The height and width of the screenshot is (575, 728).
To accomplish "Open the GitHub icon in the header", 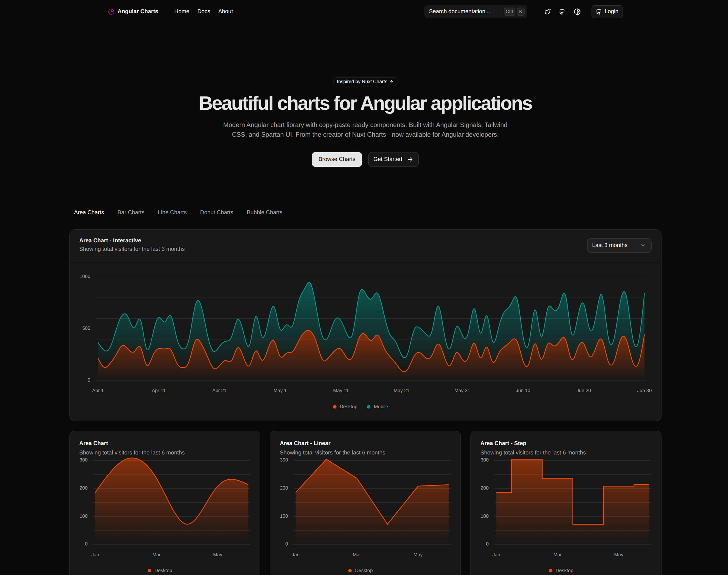I will click(562, 11).
